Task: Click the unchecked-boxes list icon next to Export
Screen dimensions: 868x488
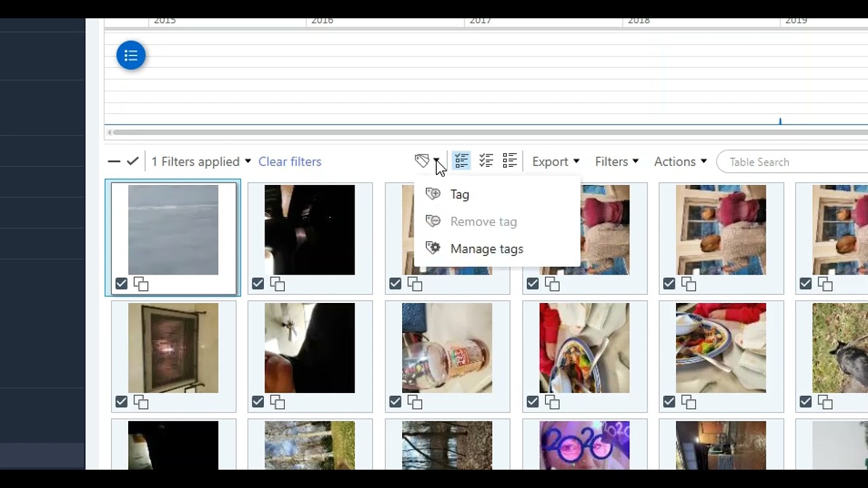Action: (510, 161)
